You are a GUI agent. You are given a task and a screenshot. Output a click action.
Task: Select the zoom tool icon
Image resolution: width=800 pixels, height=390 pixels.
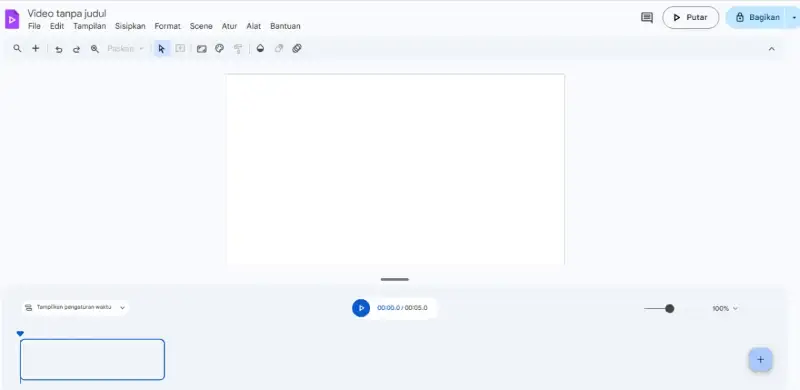point(95,49)
